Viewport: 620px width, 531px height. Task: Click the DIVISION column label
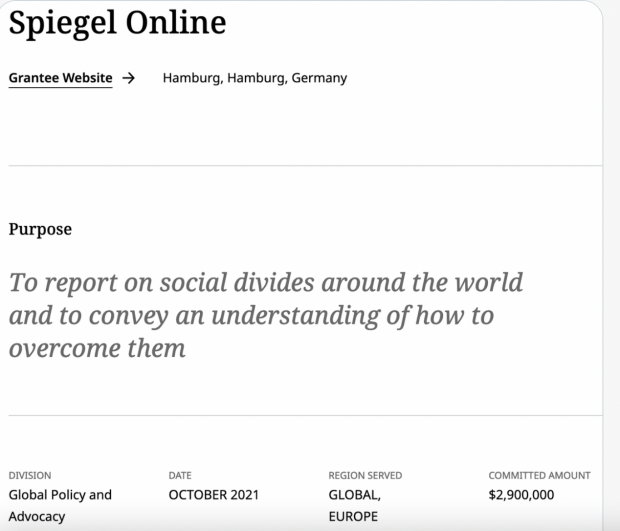(x=29, y=476)
